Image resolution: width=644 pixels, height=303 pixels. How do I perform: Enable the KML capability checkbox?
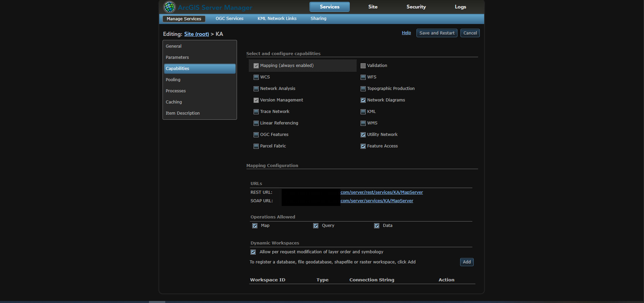(363, 112)
